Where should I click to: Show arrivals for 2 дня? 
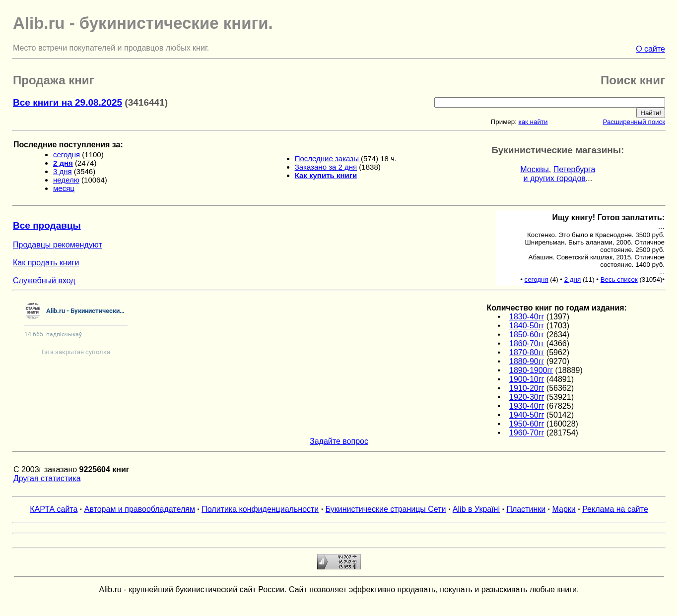click(x=63, y=163)
